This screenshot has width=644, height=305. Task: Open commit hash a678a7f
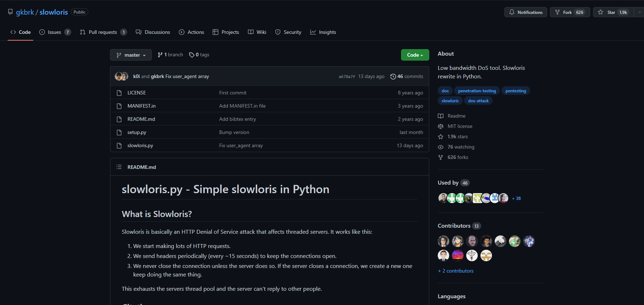[x=347, y=77]
